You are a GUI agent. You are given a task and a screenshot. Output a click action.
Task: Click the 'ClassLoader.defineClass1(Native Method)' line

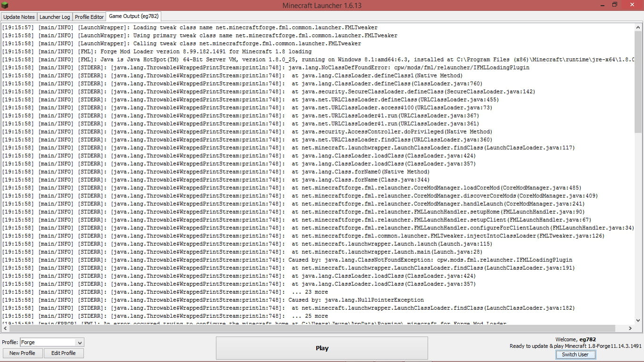coord(232,75)
